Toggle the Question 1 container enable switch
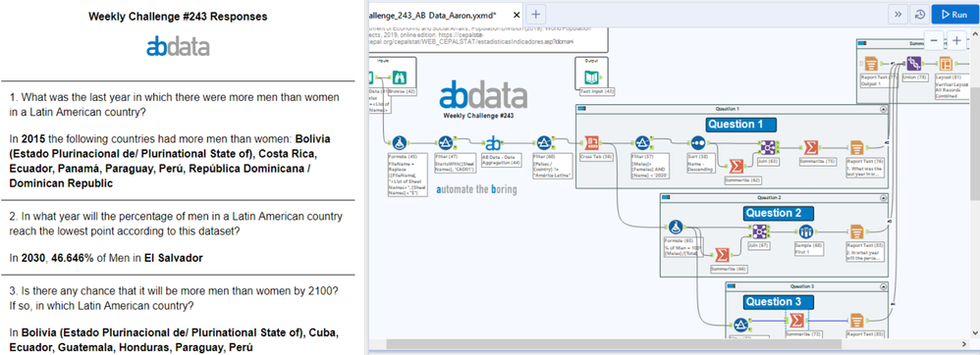 (x=581, y=109)
